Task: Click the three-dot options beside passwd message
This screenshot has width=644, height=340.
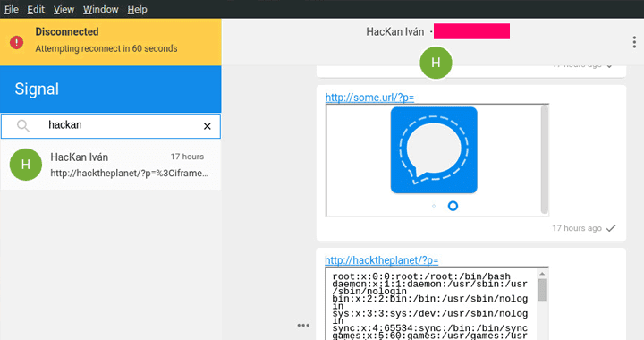Action: (x=303, y=325)
